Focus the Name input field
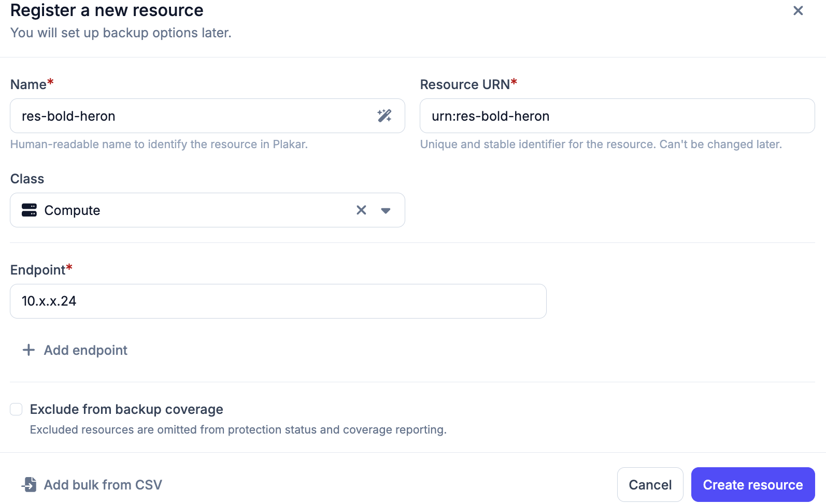Viewport: 826px width, 504px height. (207, 116)
